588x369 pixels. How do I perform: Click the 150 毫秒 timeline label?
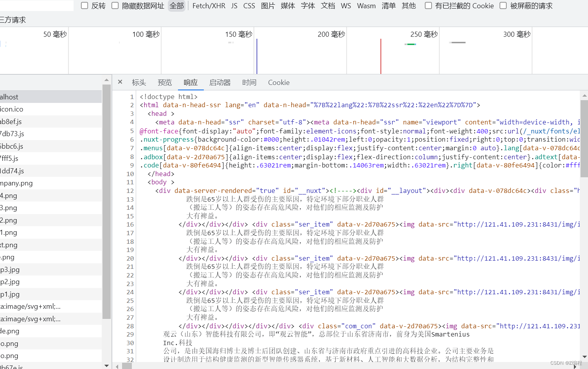coord(239,34)
